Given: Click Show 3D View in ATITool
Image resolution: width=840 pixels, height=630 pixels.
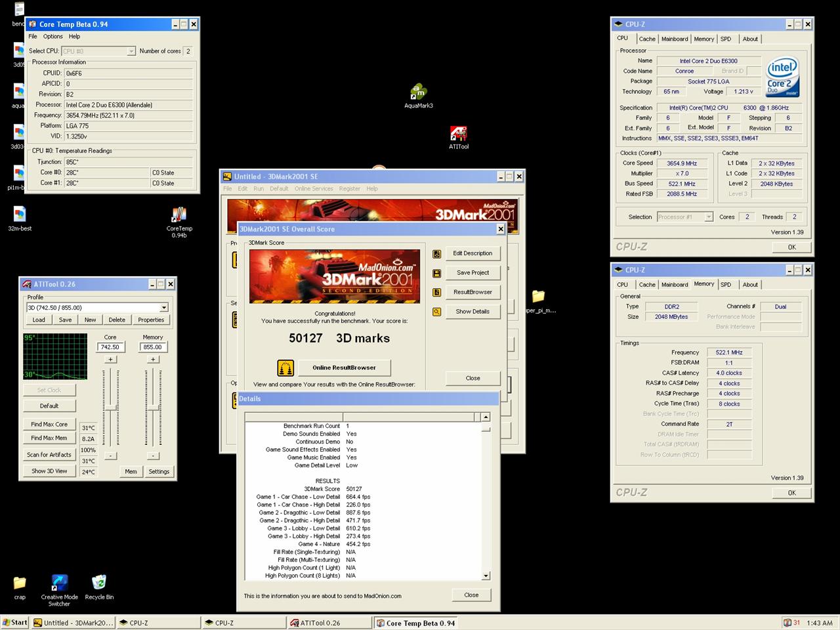Looking at the screenshot, I should pyautogui.click(x=49, y=471).
